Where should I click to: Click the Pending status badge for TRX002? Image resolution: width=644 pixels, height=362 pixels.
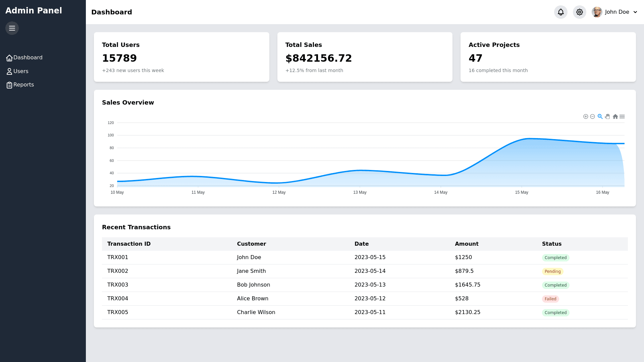(x=552, y=271)
